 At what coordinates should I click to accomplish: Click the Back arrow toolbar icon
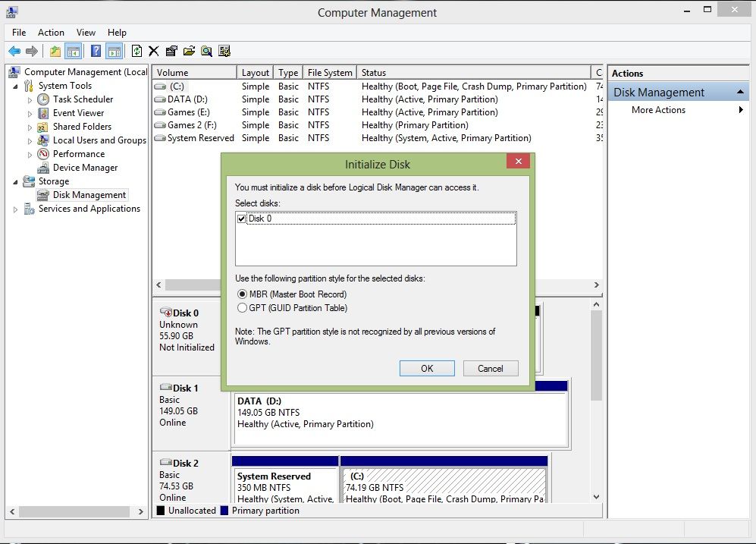14,51
